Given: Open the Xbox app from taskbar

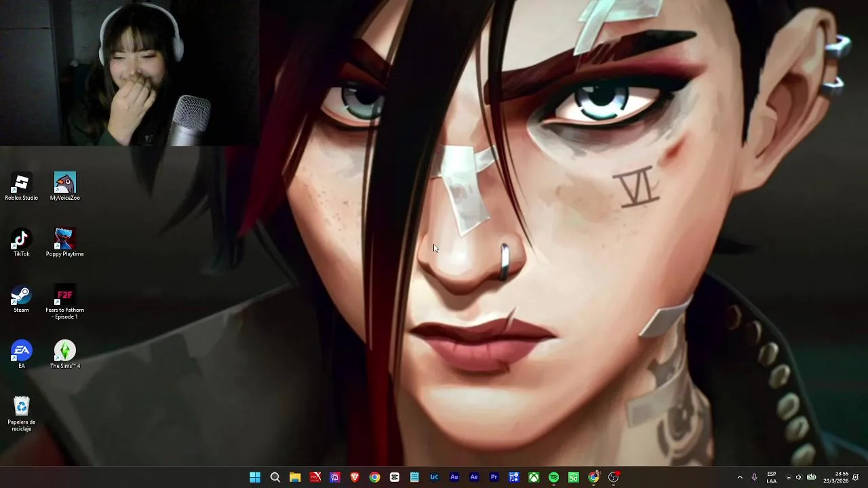Looking at the screenshot, I should coord(534,477).
